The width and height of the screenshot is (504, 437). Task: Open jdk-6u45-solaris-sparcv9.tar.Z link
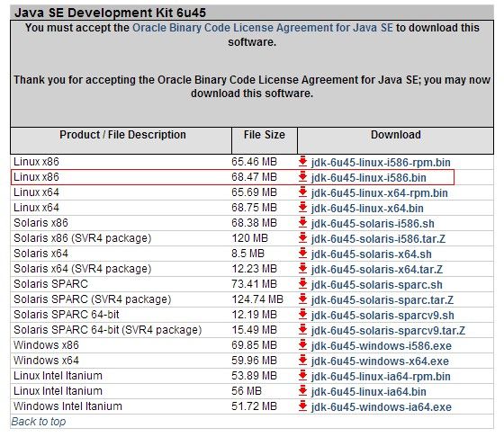(x=388, y=330)
